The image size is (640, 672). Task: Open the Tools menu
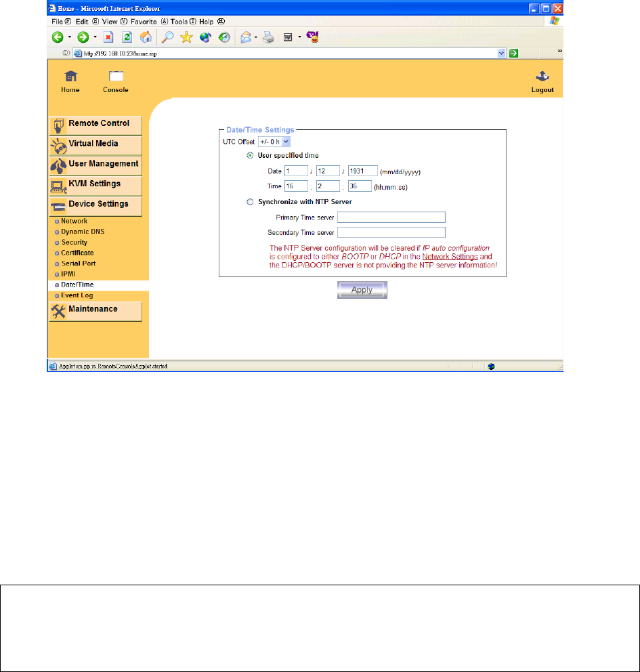pyautogui.click(x=179, y=22)
